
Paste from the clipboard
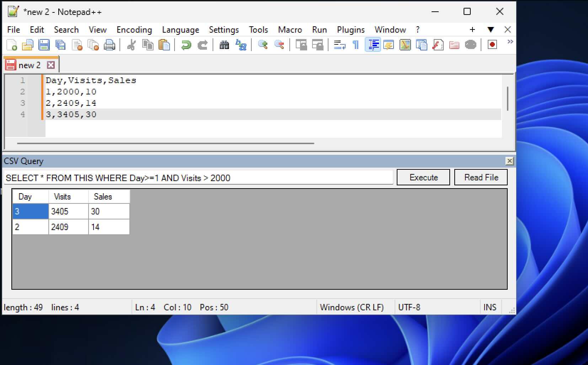[164, 45]
